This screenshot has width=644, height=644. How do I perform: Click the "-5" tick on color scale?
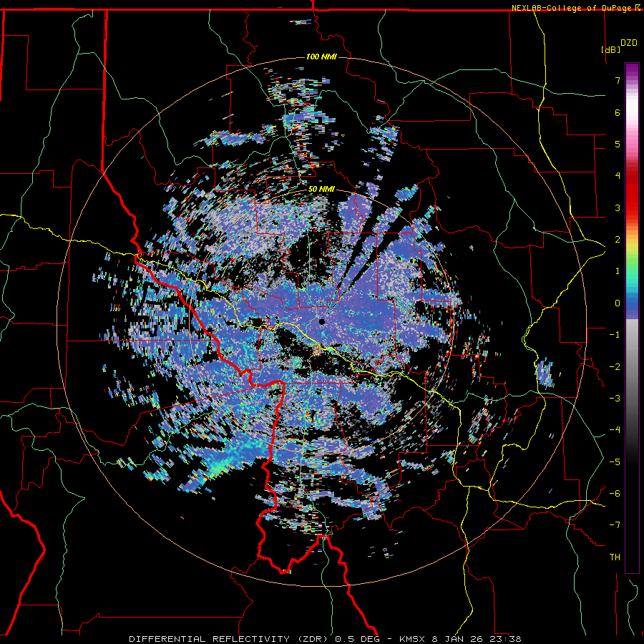tap(615, 462)
